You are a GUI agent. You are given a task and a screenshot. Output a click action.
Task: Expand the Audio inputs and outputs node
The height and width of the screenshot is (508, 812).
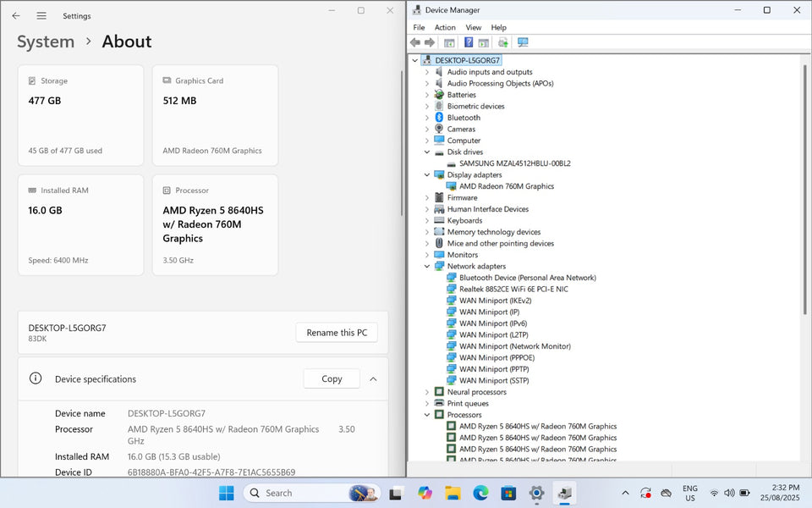click(427, 72)
